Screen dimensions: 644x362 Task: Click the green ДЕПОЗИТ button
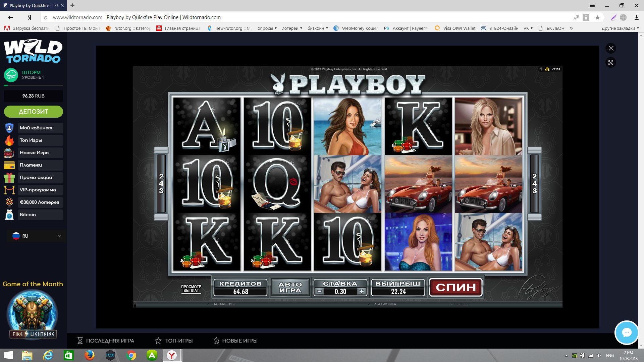pos(33,112)
